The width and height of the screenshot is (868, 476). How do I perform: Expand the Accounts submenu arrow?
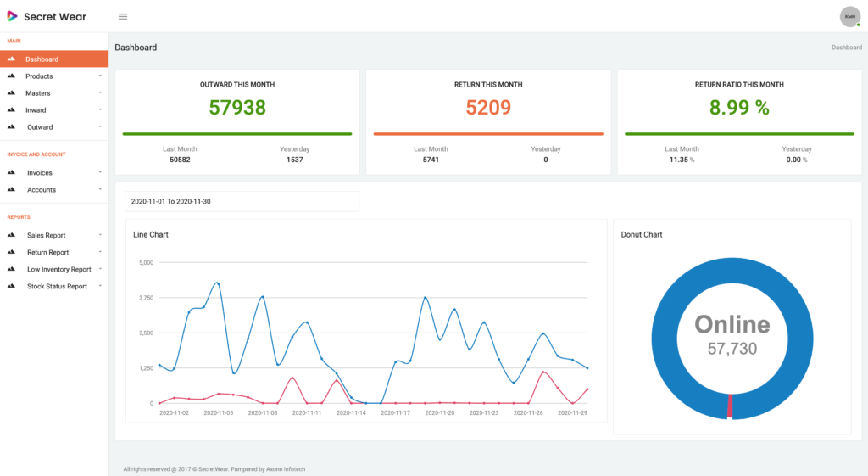point(100,189)
